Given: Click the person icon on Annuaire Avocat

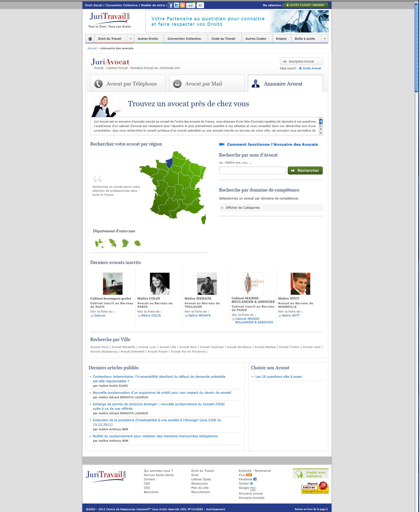Looking at the screenshot, I should coord(255,83).
